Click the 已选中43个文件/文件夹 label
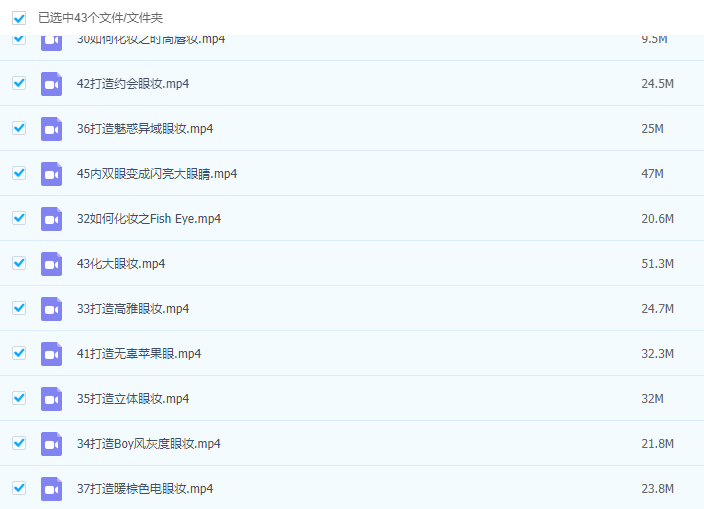This screenshot has height=509, width=704. tap(100, 18)
